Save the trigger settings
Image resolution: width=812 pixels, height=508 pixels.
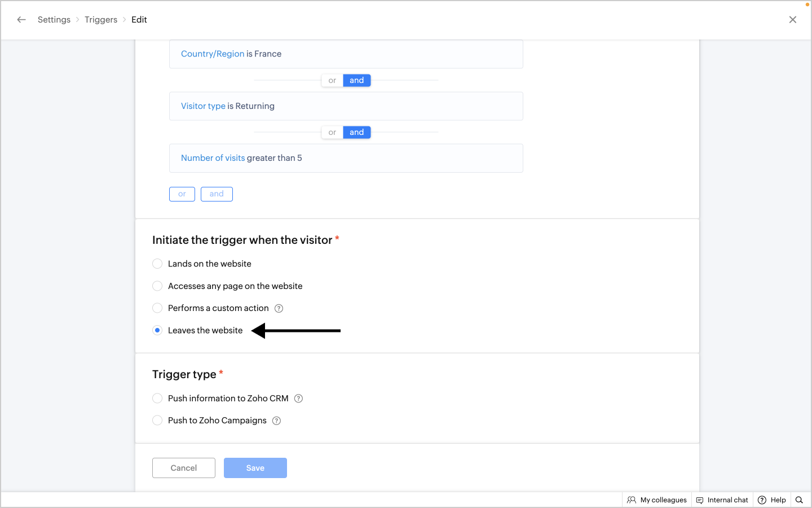point(255,468)
